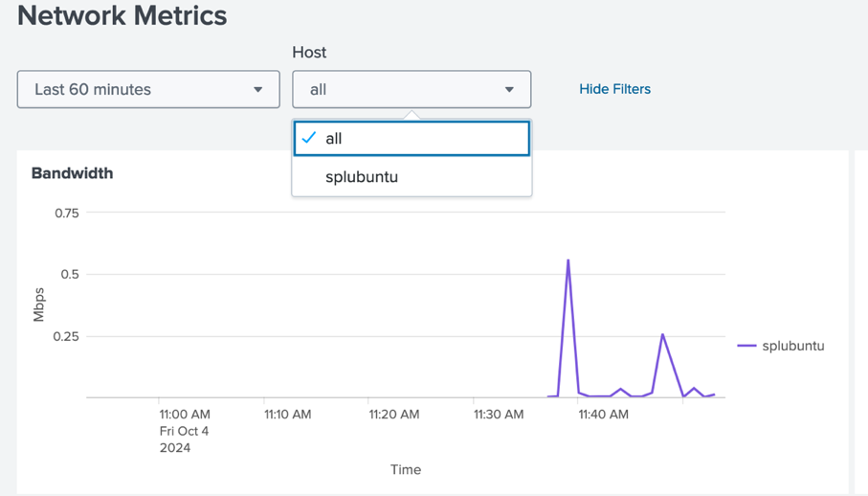Expand the Host dropdown showing all
This screenshot has width=868, height=496.
pyautogui.click(x=411, y=89)
